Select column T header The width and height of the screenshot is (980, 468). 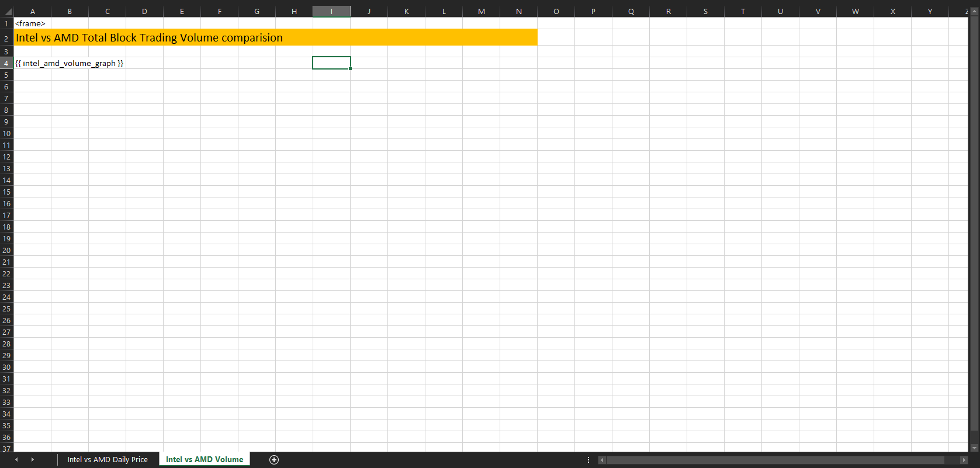[x=743, y=12]
